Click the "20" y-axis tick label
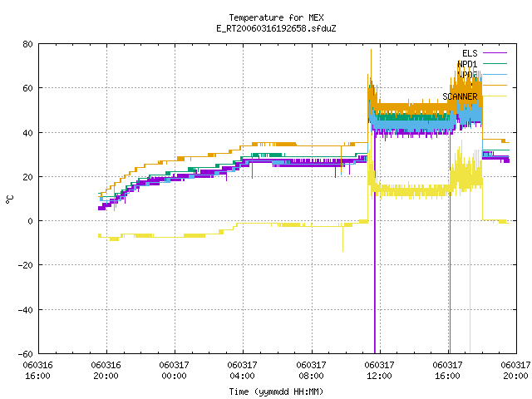 point(27,177)
